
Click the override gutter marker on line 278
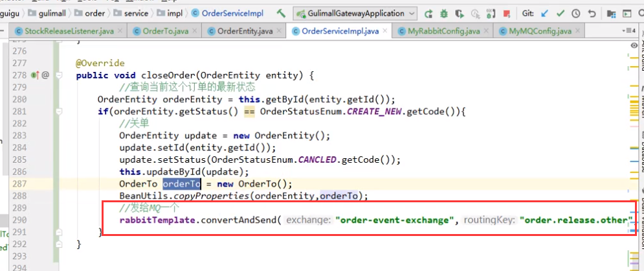[x=35, y=75]
